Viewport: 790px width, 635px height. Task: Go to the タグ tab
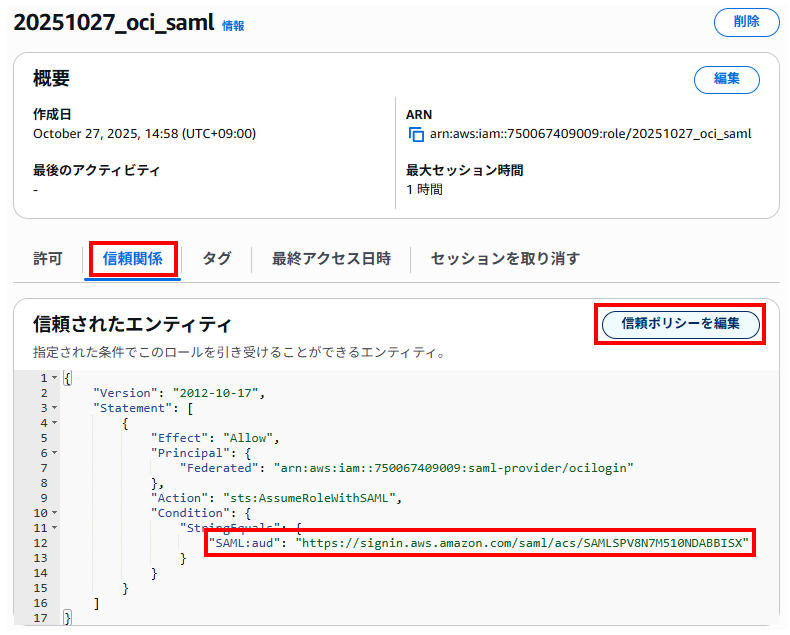coord(216,259)
